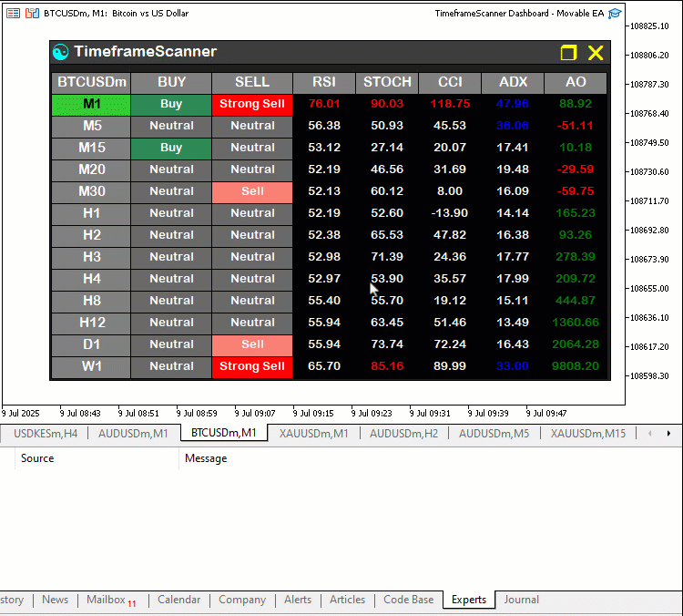Close the TimeframeScanner dashboard with X
The image size is (683, 616).
(x=596, y=53)
